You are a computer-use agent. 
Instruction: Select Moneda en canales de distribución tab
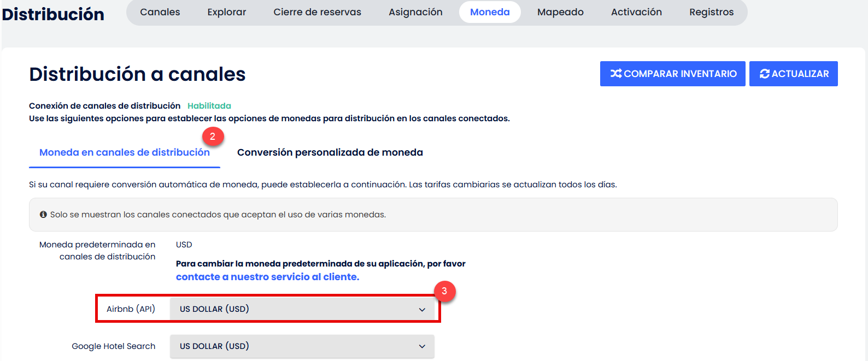pos(125,152)
